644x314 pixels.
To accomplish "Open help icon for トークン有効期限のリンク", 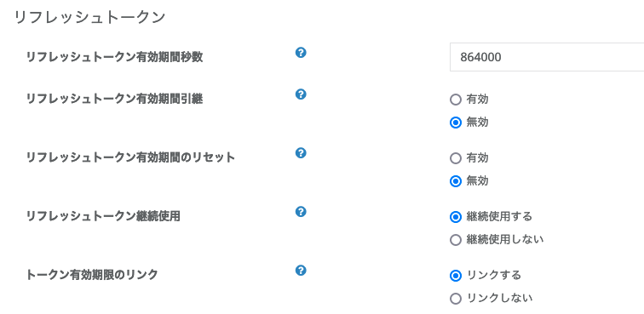I will tap(301, 271).
